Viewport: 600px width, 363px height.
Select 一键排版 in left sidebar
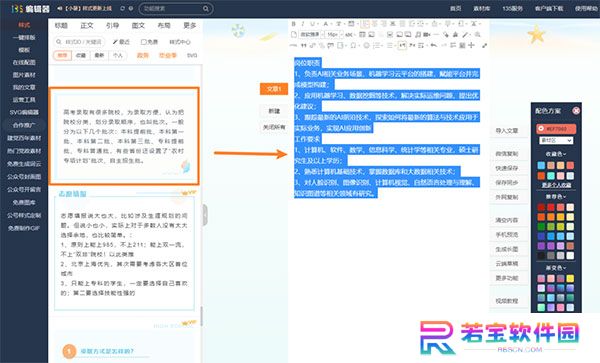pos(24,37)
